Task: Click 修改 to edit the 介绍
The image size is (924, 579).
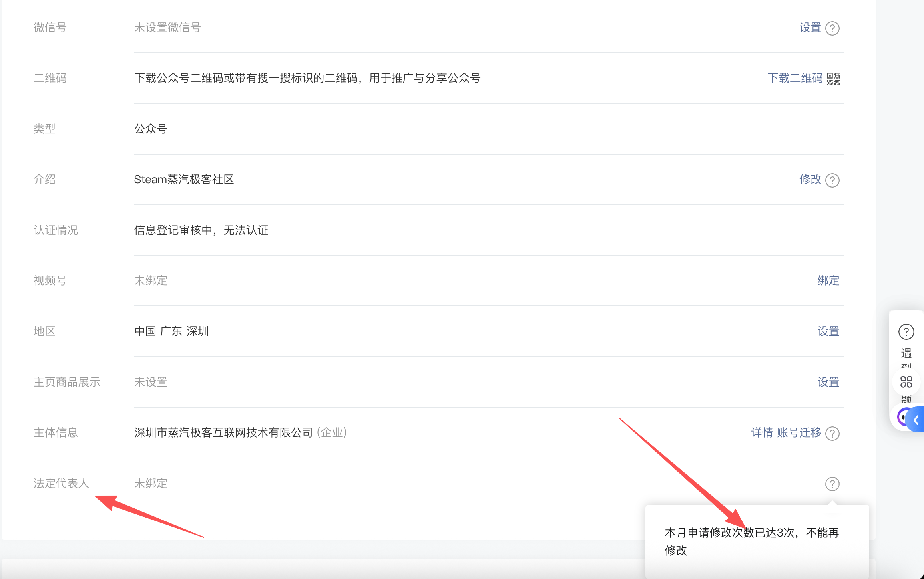Action: pos(810,180)
